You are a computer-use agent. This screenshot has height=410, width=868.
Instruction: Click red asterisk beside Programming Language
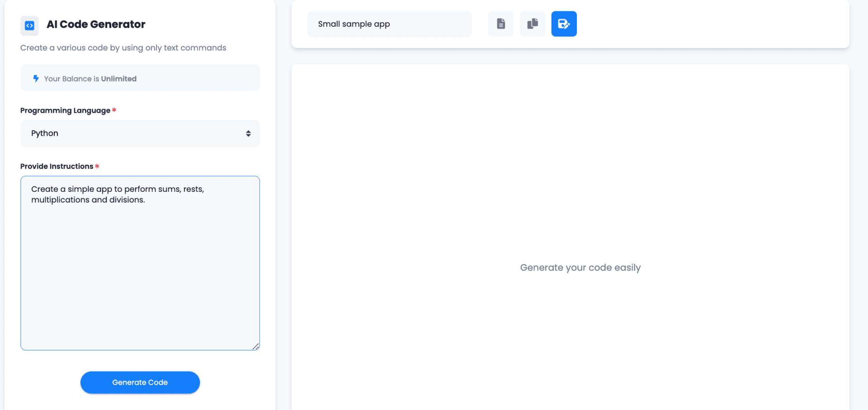[114, 110]
